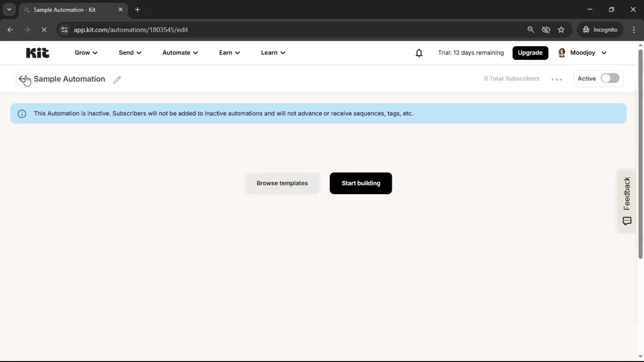Edit automation name with pencil icon
Viewport: 644px width, 362px height.
click(117, 80)
